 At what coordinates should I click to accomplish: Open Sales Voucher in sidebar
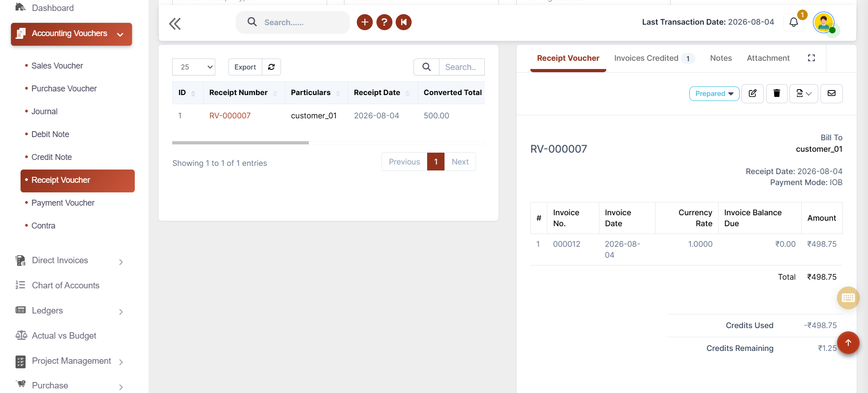pyautogui.click(x=57, y=66)
